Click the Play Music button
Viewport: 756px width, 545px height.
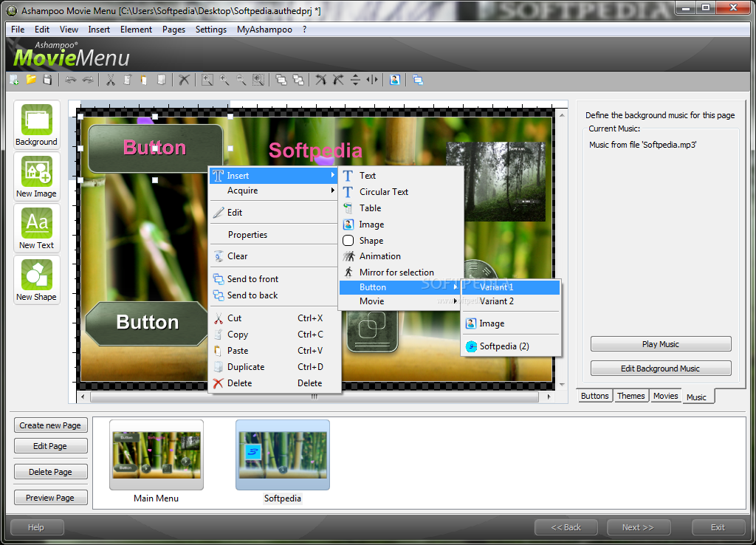tap(661, 344)
